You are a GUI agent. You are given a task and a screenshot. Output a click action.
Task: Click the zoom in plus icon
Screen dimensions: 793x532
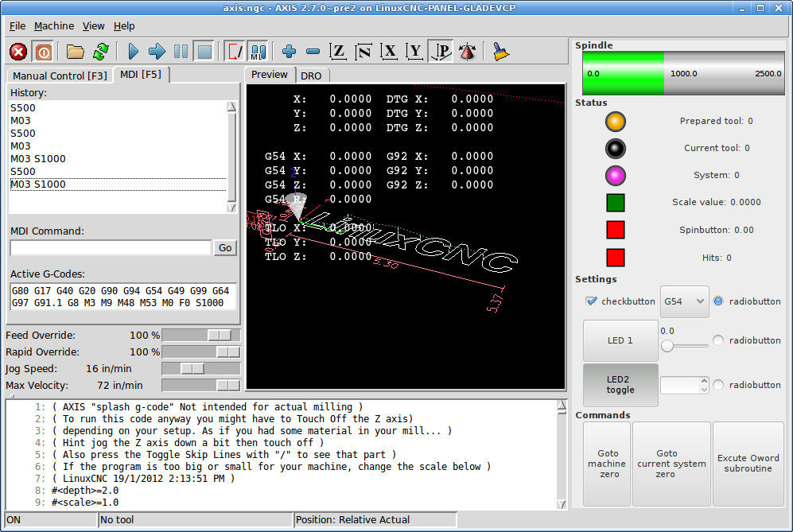tap(289, 52)
